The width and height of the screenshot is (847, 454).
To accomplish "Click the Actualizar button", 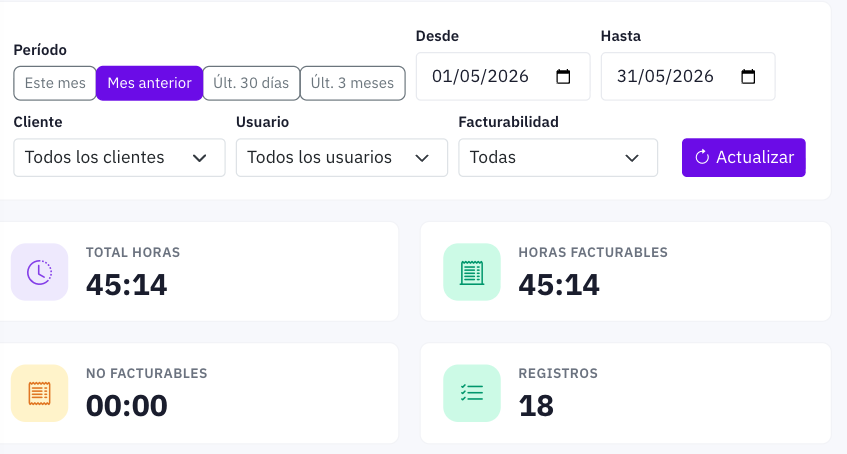I will (x=744, y=157).
